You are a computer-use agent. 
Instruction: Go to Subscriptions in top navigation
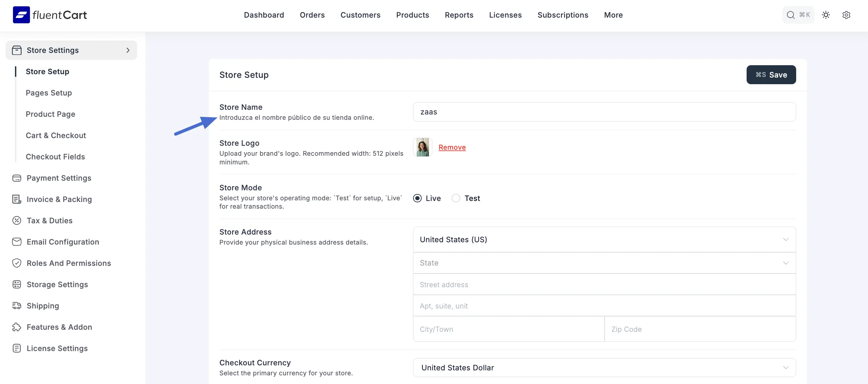pyautogui.click(x=562, y=15)
